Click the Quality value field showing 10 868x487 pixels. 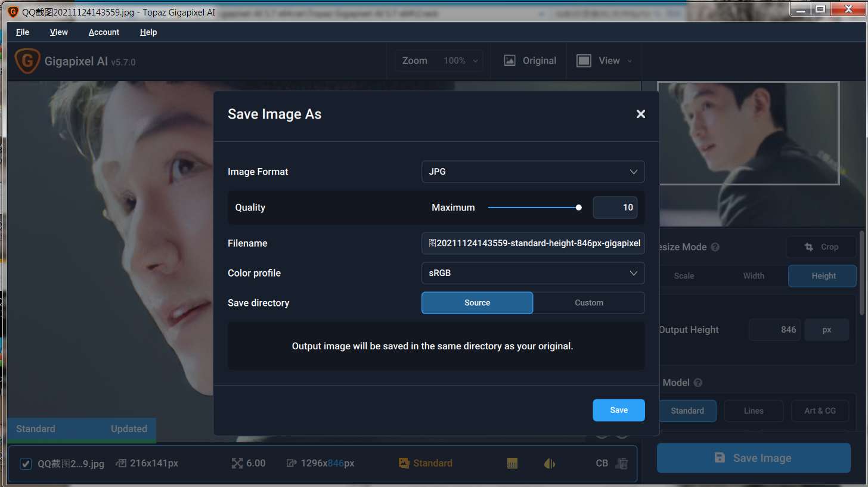[x=615, y=207]
